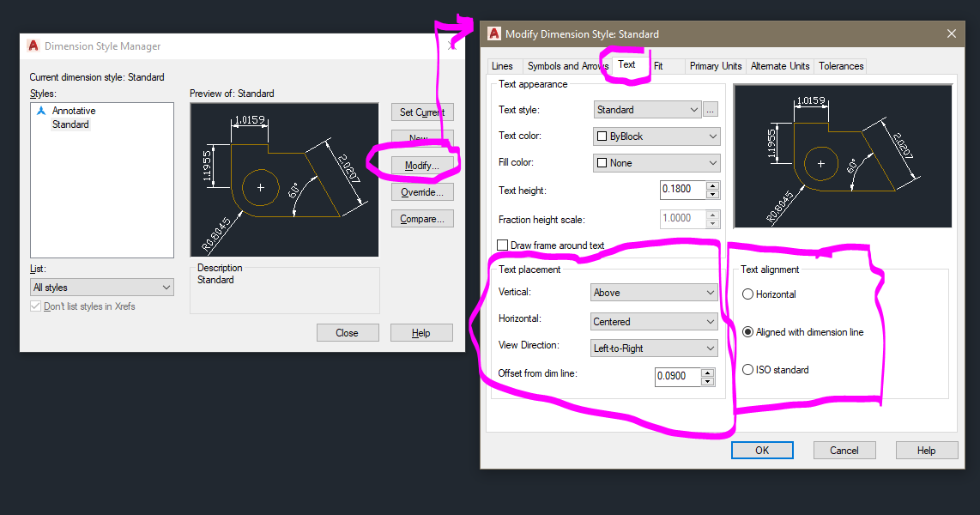The image size is (980, 515).
Task: Choose ISO standard text alignment
Action: 747,369
